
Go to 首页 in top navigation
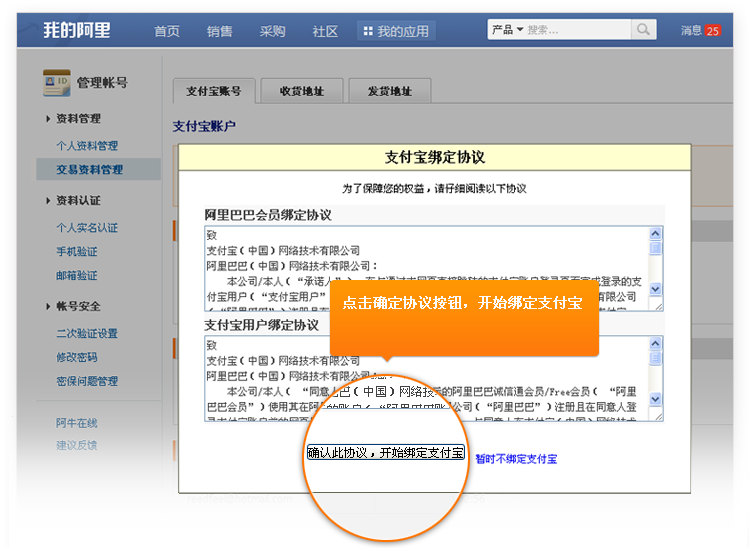[x=167, y=32]
